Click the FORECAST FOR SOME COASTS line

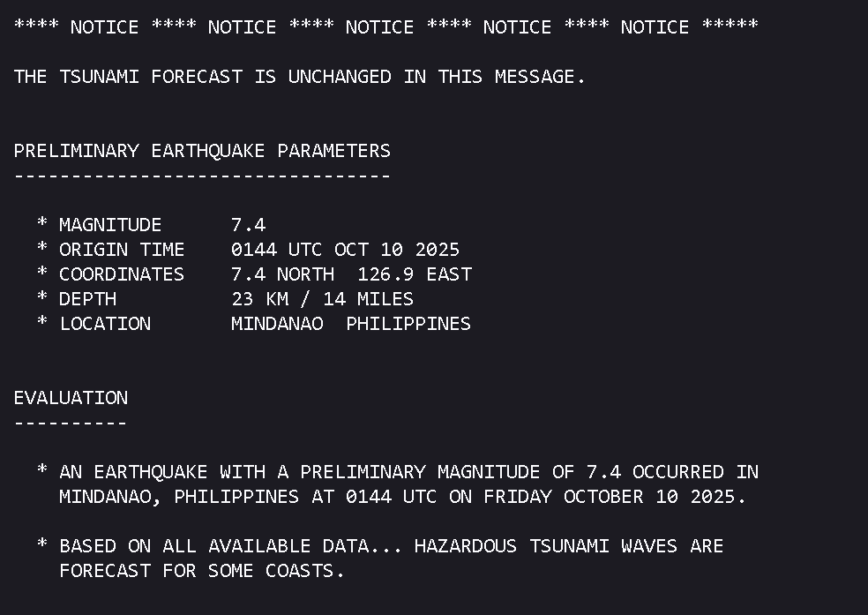pos(201,571)
